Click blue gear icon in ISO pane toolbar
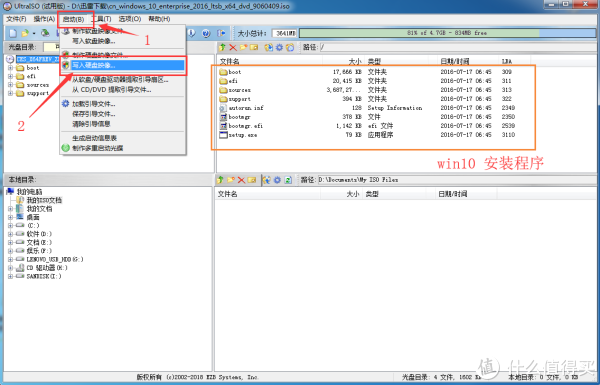The height and width of the screenshot is (385, 600). tap(279, 47)
